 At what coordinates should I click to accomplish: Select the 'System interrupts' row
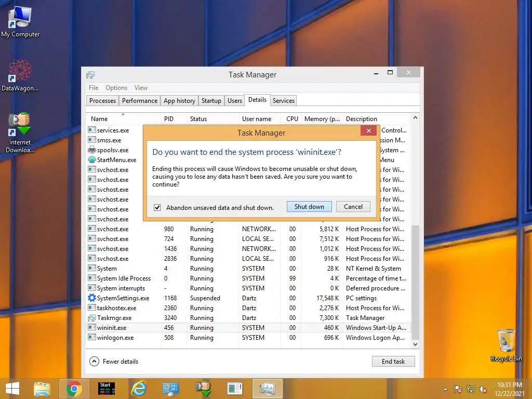248,288
